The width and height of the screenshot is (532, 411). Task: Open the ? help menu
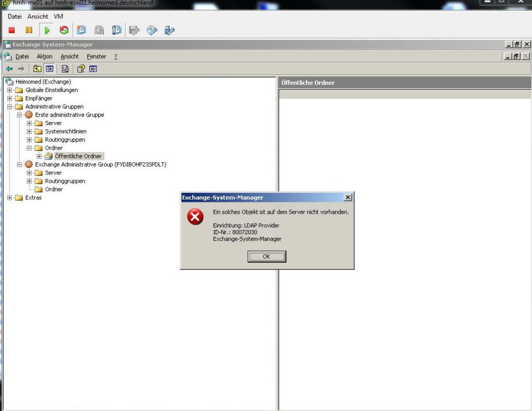[116, 57]
